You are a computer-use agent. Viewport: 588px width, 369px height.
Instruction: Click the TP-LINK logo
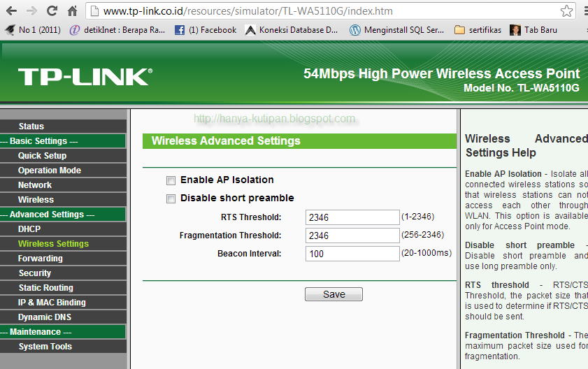tap(85, 77)
